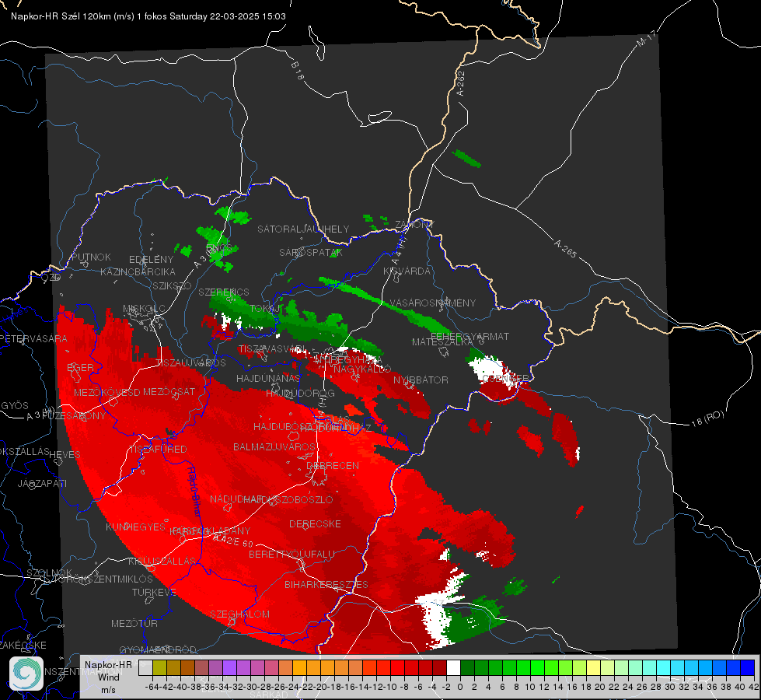Click the MEZOCSAT label
The image size is (761, 700).
coord(169,391)
